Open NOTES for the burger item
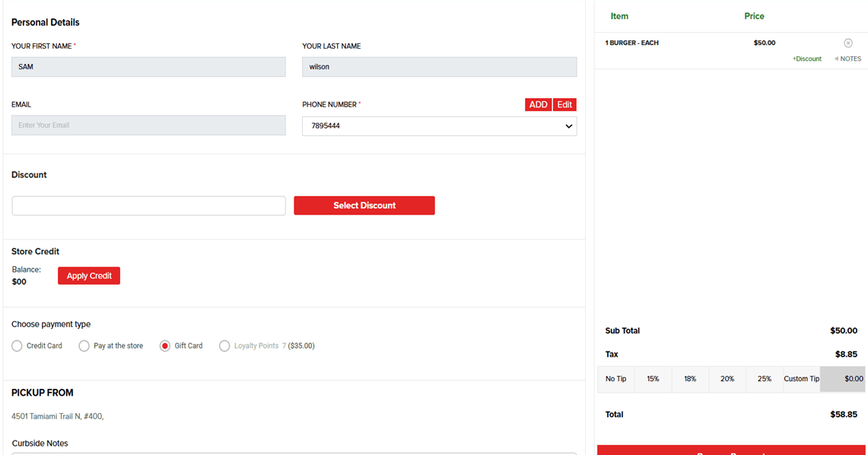868x455 pixels. [849, 59]
